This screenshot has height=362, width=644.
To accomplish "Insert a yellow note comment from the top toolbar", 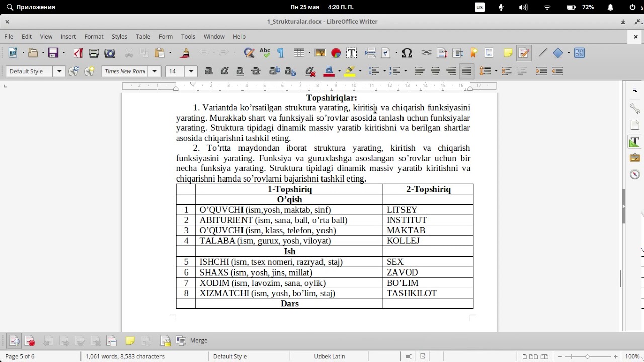I will coord(508,53).
